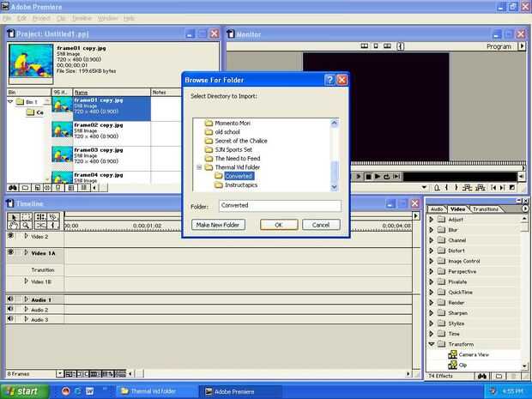Collapse the Thermal Vid folder tree node
The height and width of the screenshot is (399, 532).
coord(199,167)
